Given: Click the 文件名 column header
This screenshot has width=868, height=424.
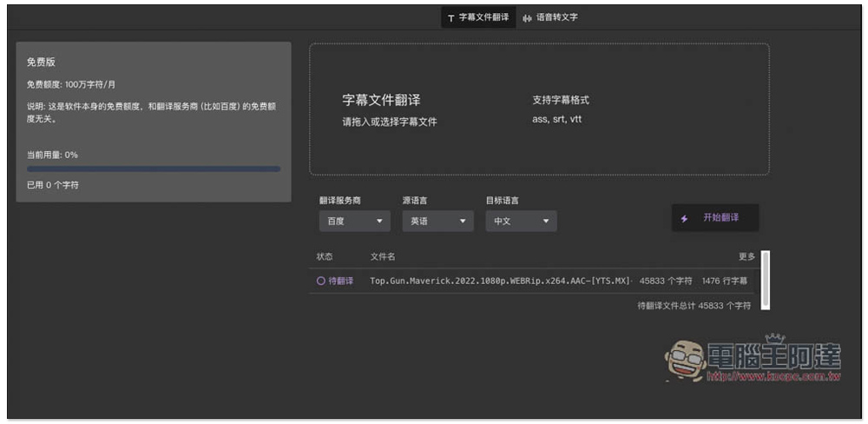Looking at the screenshot, I should click(x=383, y=256).
